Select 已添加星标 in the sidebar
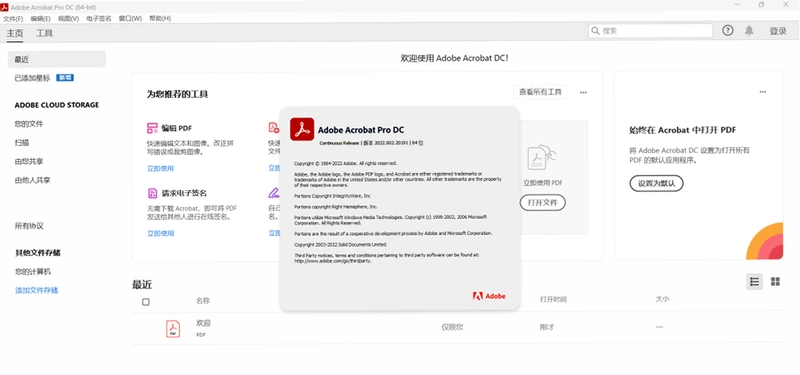The width and height of the screenshot is (800, 375). point(33,78)
